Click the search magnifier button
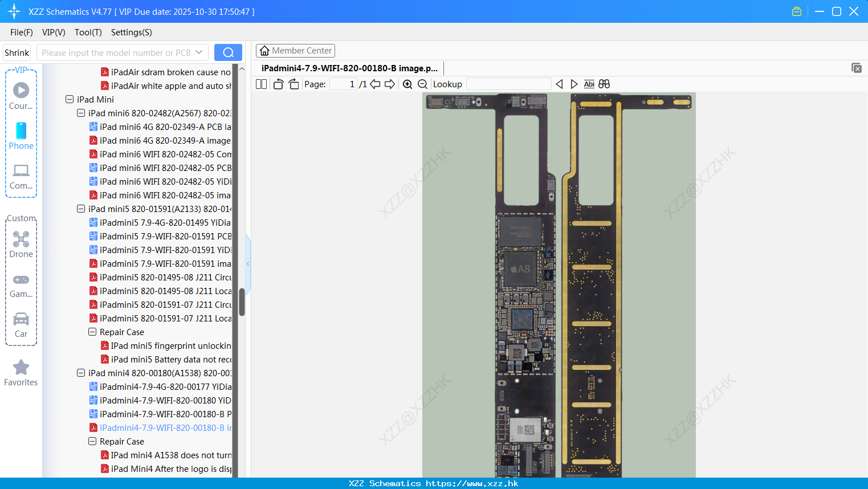This screenshot has width=868, height=489. [228, 52]
